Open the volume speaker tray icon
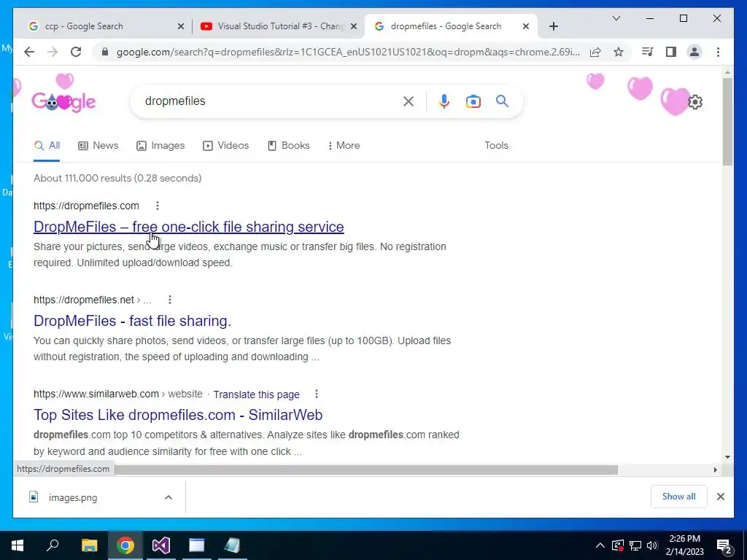 click(x=652, y=545)
